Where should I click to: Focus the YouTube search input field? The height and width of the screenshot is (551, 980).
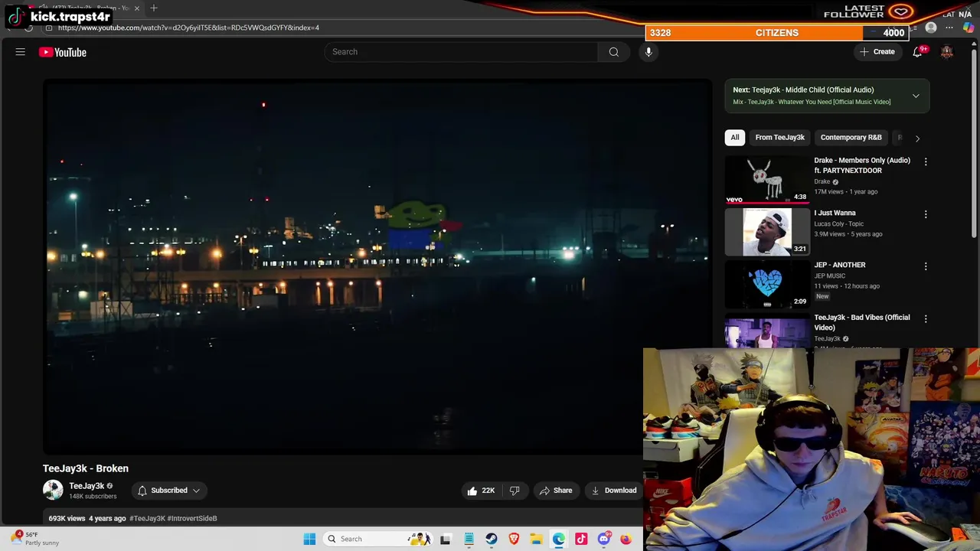[x=461, y=52]
